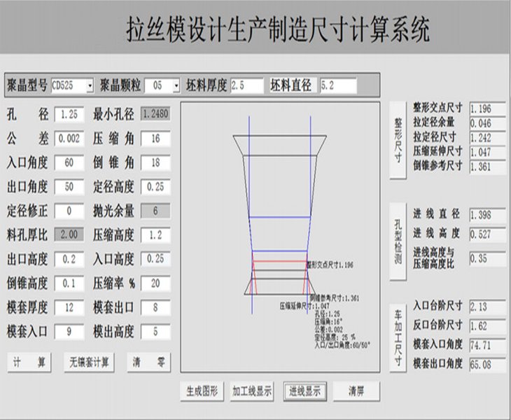Click the 进线显示 button
Viewport: 511px width, 420px height.
coord(305,391)
